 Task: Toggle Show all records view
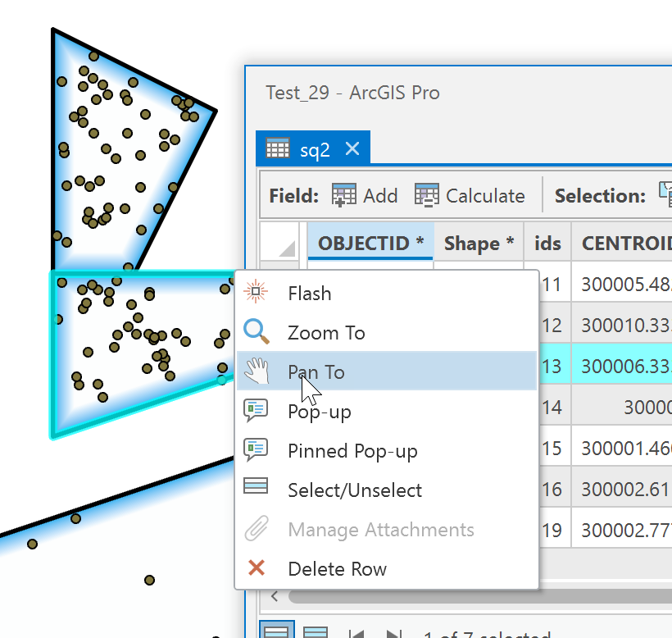click(276, 631)
